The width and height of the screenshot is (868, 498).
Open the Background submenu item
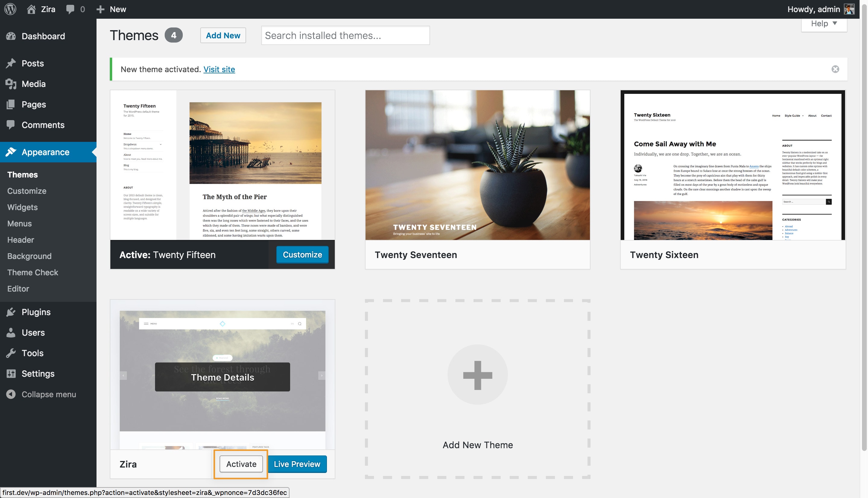[29, 256]
